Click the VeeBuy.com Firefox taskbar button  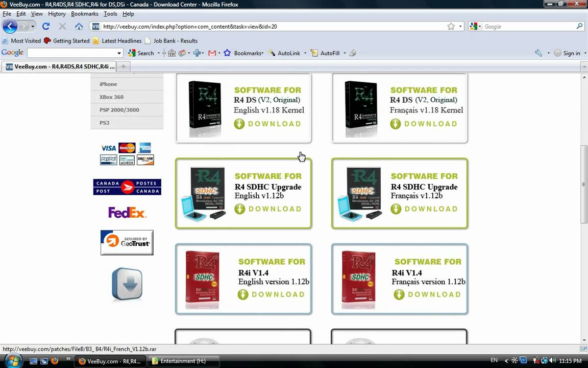110,361
